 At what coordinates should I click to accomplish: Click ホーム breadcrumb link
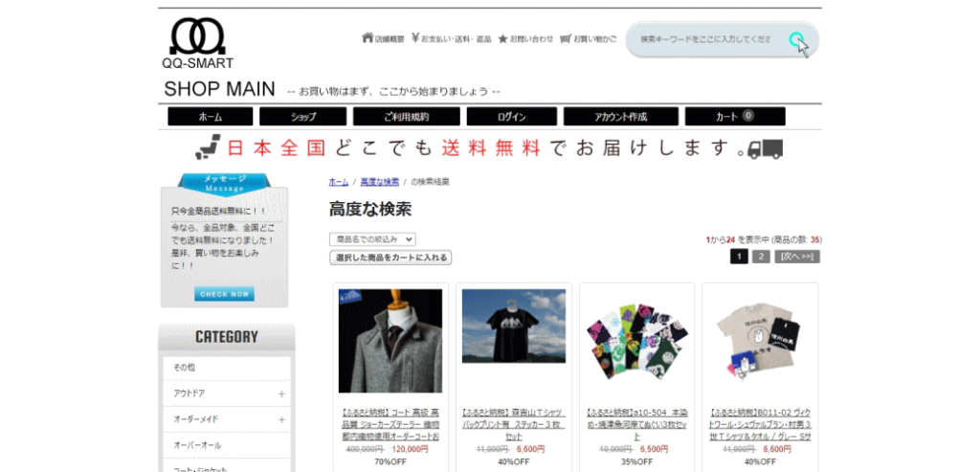point(338,182)
